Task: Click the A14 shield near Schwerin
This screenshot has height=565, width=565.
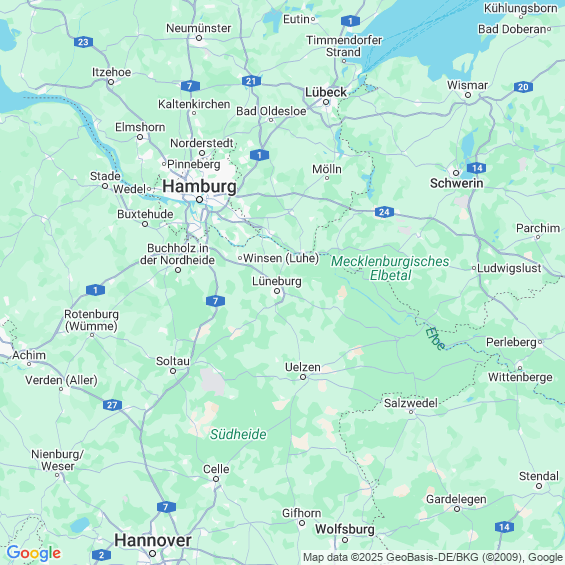Action: point(477,168)
